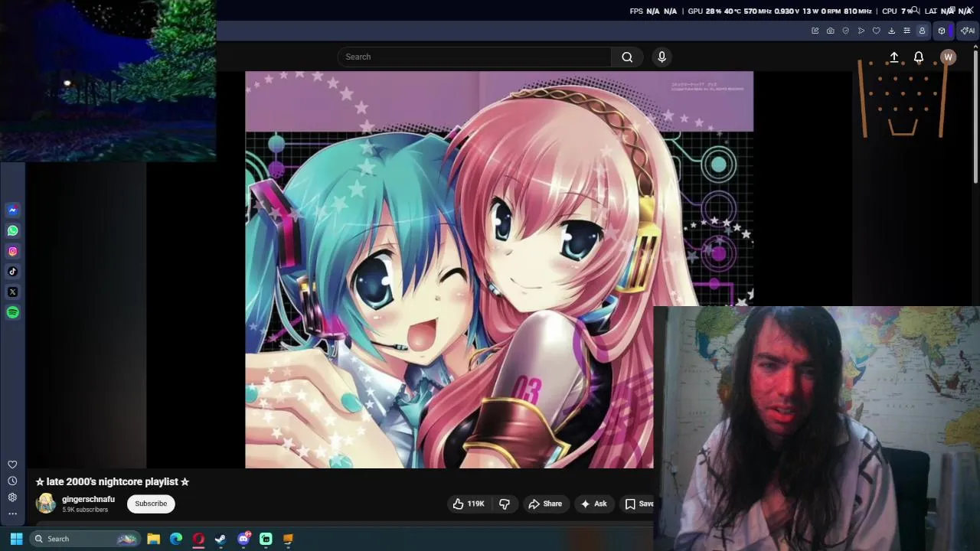Click the edit/note icon in Opera toolbar
Viewport: 980px width, 551px height.
coord(815,31)
